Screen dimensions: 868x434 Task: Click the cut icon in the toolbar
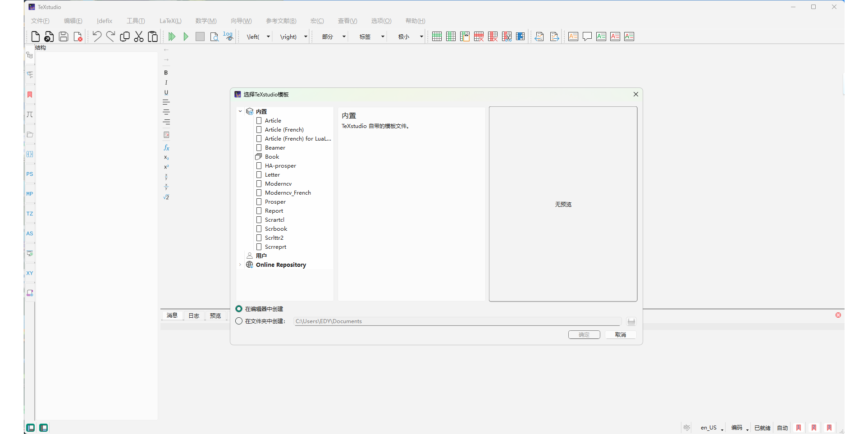[x=139, y=37]
